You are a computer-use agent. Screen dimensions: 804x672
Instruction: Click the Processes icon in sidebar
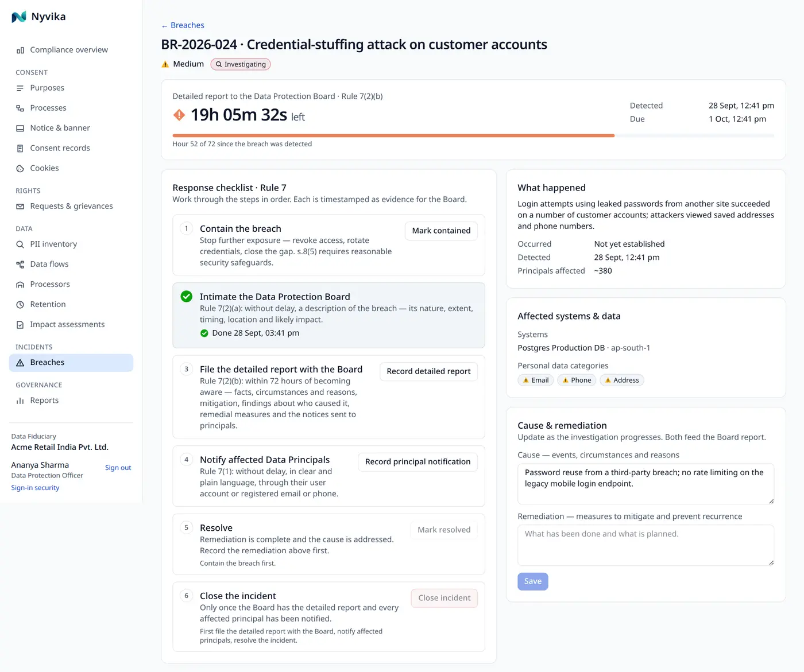tap(20, 108)
